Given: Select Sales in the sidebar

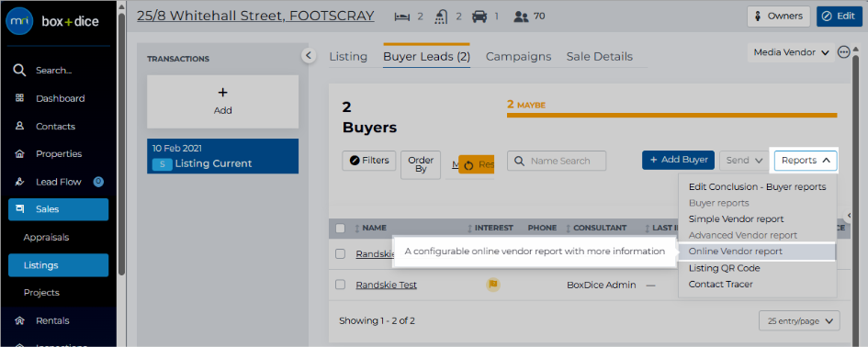Looking at the screenshot, I should (x=58, y=209).
